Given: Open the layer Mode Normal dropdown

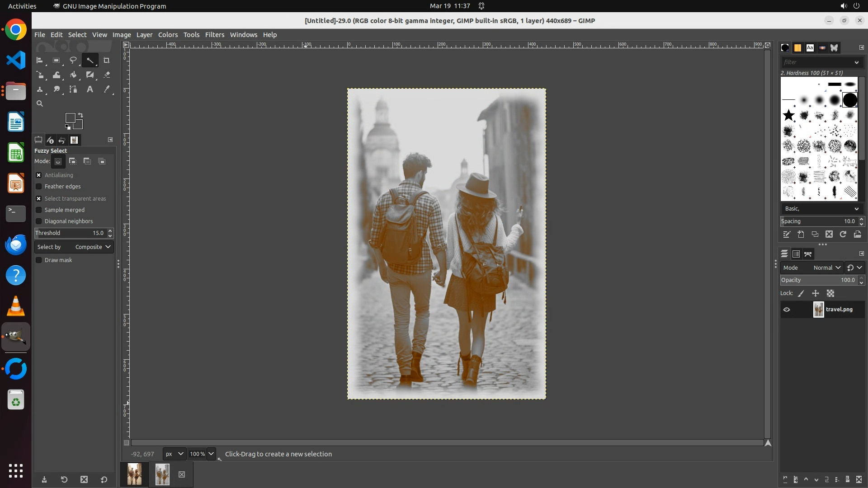Looking at the screenshot, I should coord(826,268).
